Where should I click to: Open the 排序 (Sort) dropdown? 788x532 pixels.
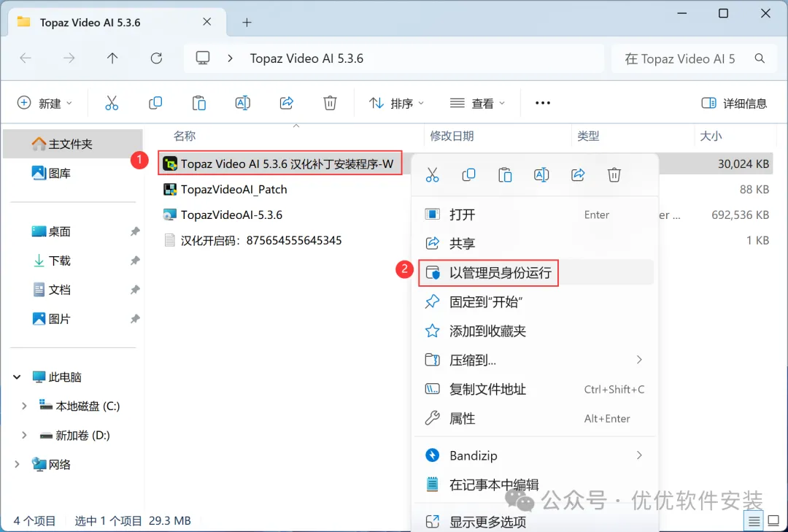(396, 103)
